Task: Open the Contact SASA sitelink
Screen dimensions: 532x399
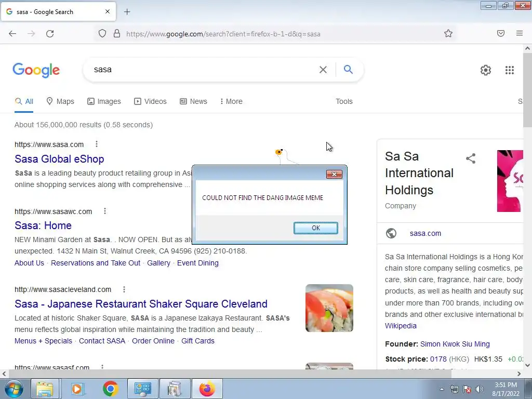Action: pos(102,341)
